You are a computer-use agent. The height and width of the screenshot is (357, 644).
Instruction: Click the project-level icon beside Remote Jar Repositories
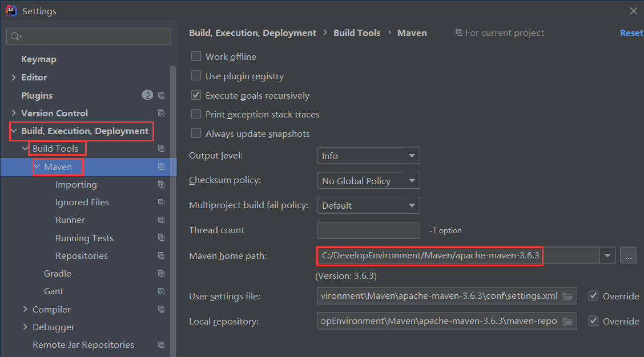162,344
